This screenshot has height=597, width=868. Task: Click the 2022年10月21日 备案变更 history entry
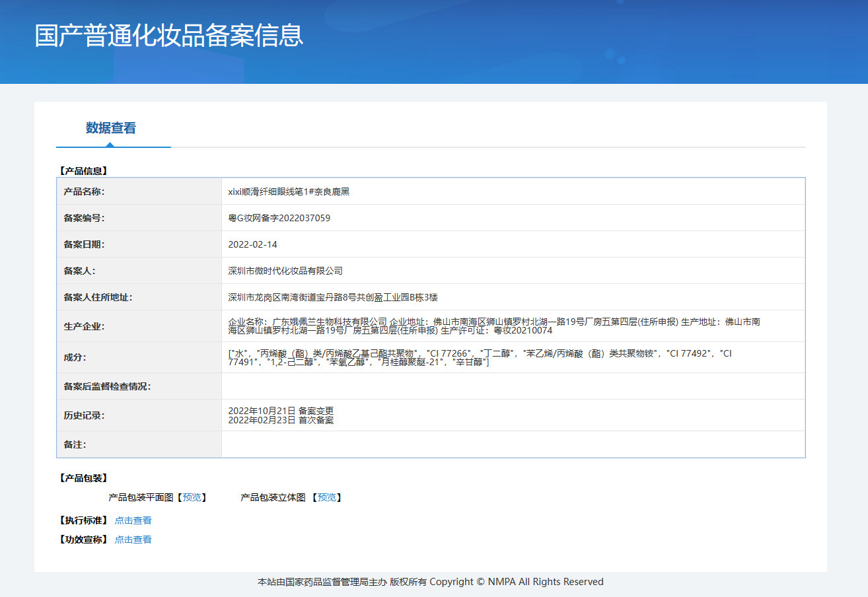point(281,411)
